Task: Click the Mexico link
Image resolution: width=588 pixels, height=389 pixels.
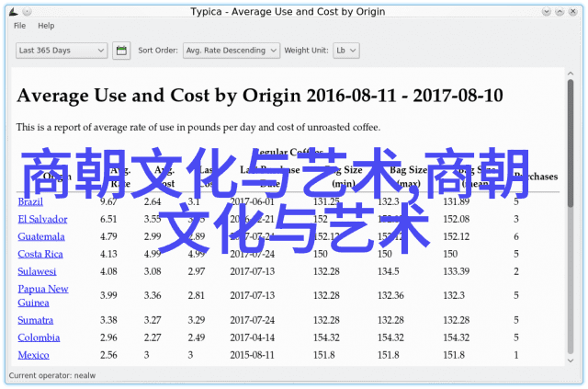Action: point(33,355)
